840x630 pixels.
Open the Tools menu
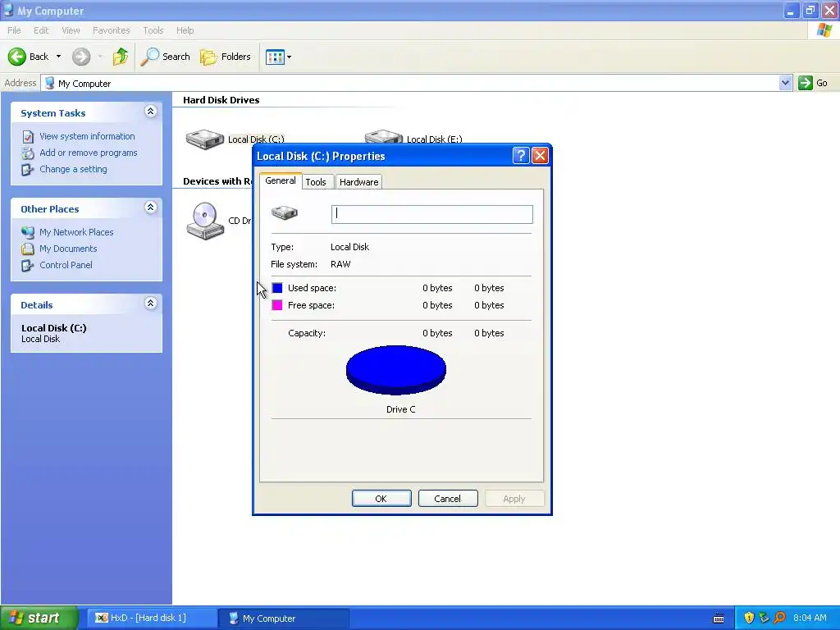point(153,30)
